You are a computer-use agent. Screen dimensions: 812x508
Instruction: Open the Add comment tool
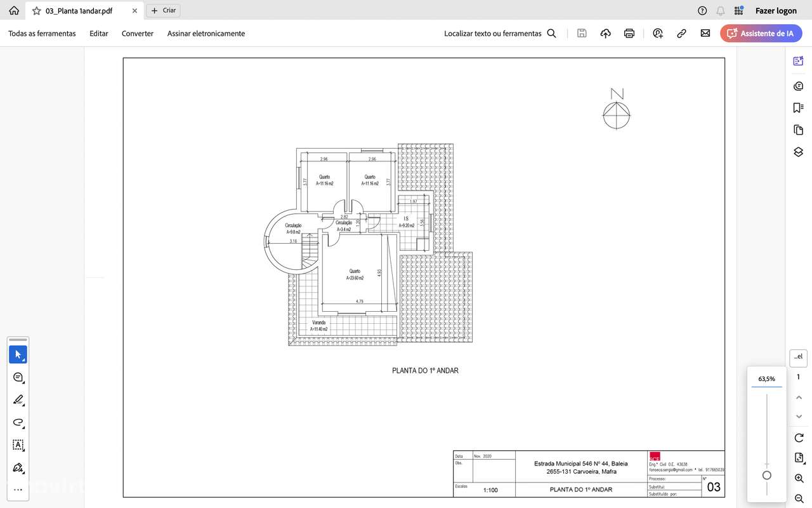click(18, 377)
